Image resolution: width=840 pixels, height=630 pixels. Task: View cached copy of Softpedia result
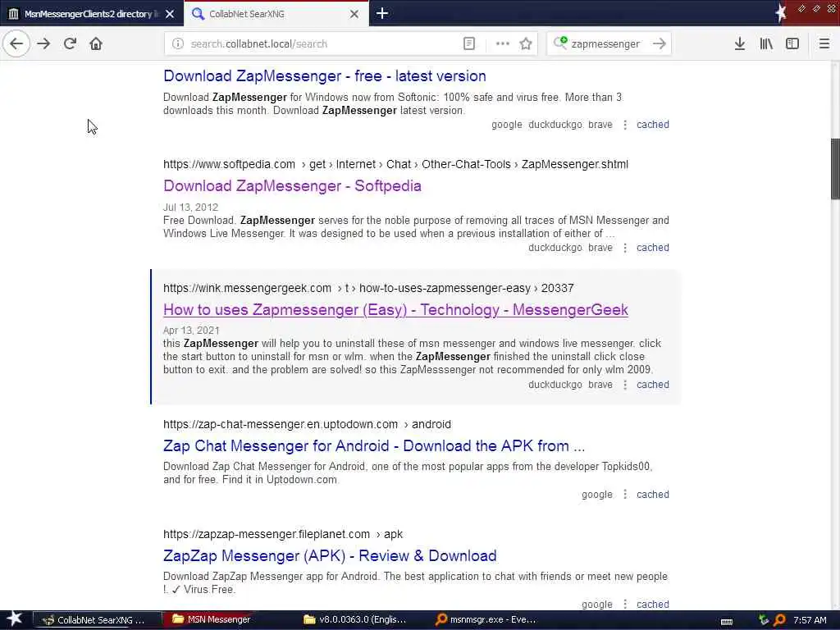point(652,248)
